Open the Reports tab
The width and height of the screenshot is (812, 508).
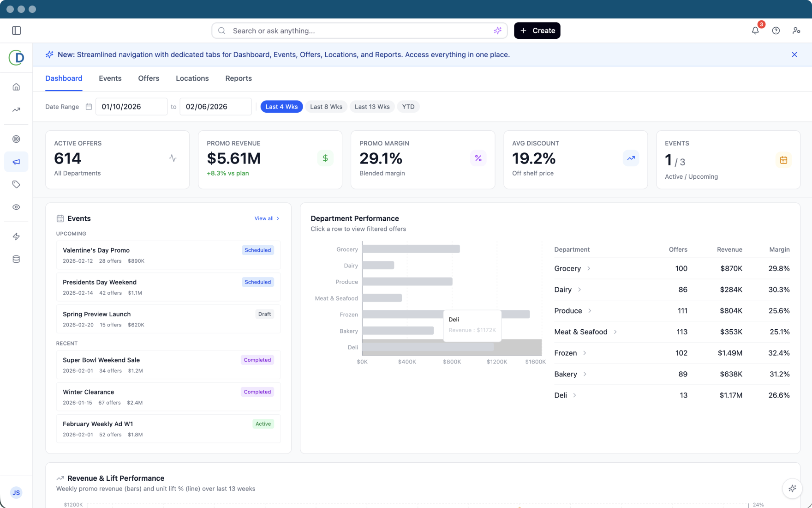coord(239,79)
